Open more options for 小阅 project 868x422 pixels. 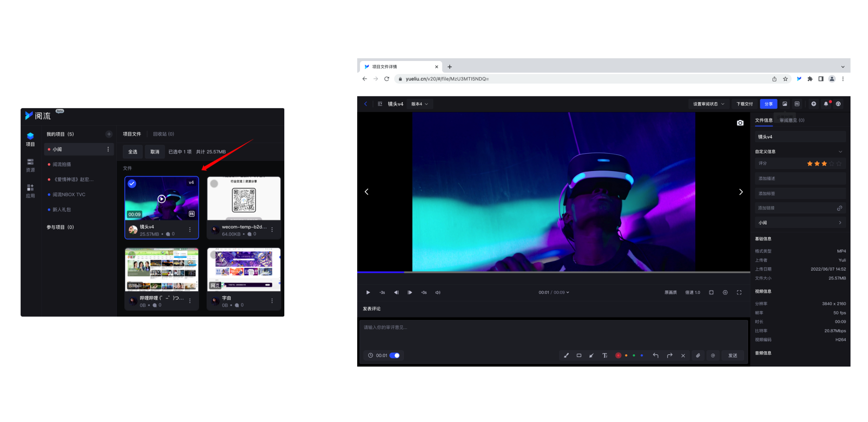[x=108, y=149]
